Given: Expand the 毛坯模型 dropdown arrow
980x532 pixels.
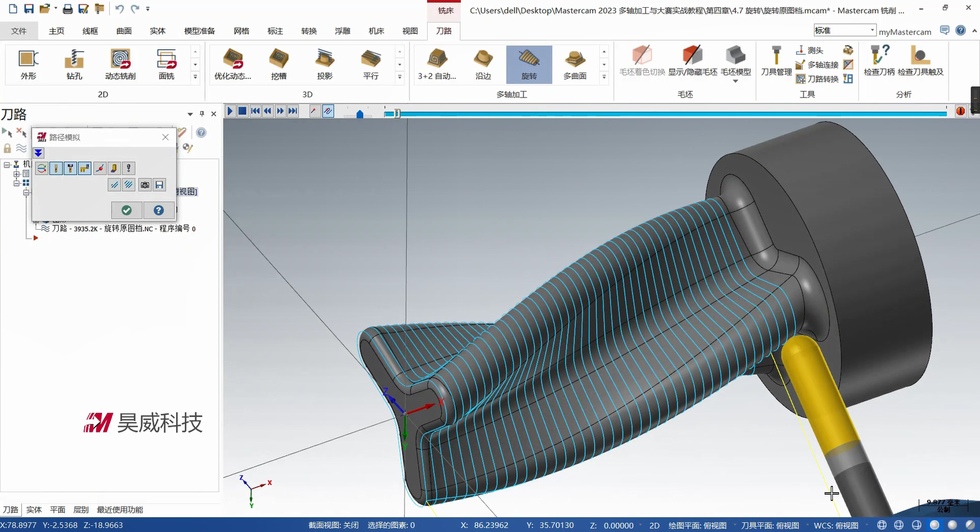Looking at the screenshot, I should click(x=736, y=81).
